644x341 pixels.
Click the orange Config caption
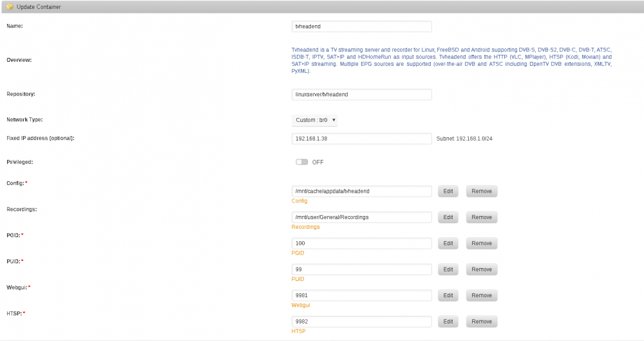pyautogui.click(x=299, y=200)
